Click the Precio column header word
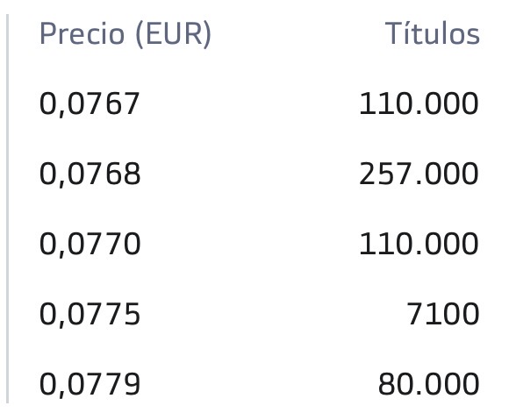 click(82, 33)
